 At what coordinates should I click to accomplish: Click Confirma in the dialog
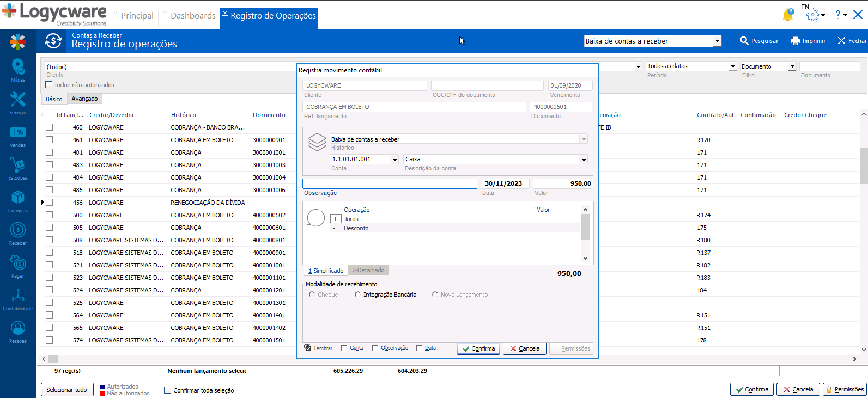point(478,348)
